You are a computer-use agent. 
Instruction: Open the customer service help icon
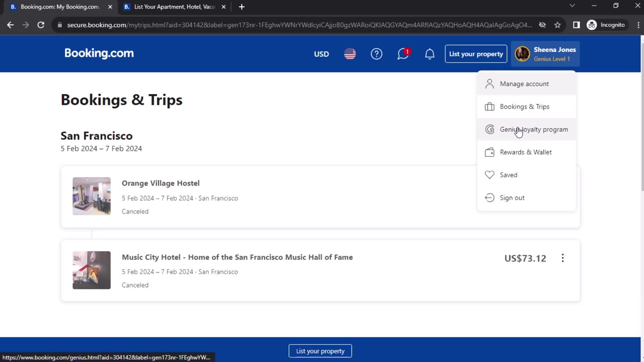[x=376, y=54]
